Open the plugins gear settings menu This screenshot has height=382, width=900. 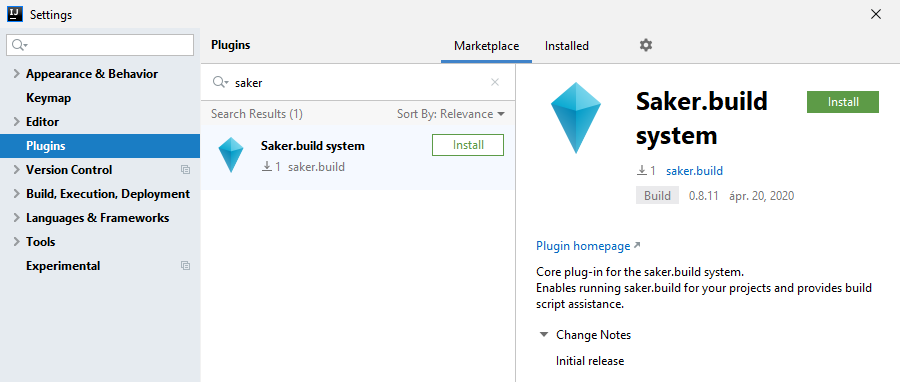(646, 45)
